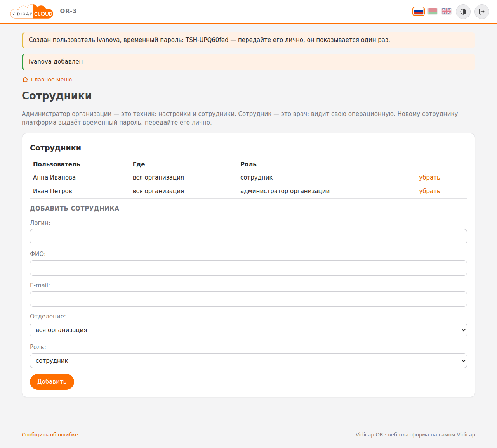Toggle the dark contrast theme
The image size is (497, 448).
(x=463, y=12)
